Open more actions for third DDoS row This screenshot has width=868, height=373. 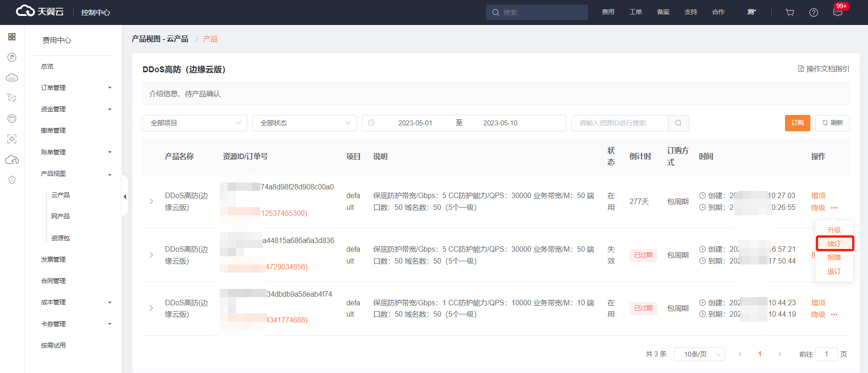(x=834, y=314)
